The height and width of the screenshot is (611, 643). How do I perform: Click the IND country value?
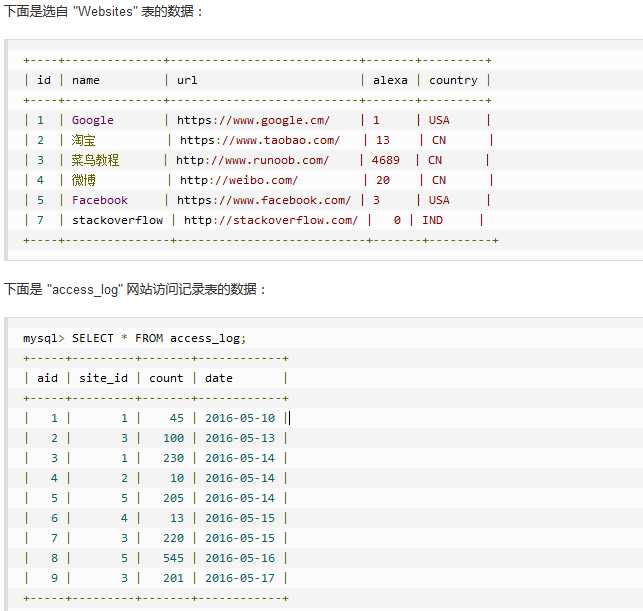tap(432, 220)
